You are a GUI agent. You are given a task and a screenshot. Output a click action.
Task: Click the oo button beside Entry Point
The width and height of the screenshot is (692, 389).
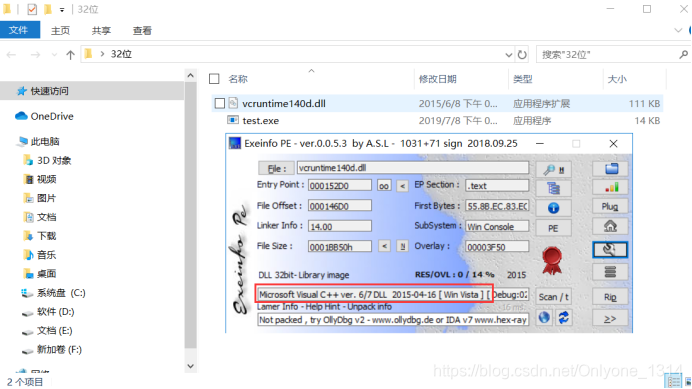[x=384, y=185]
